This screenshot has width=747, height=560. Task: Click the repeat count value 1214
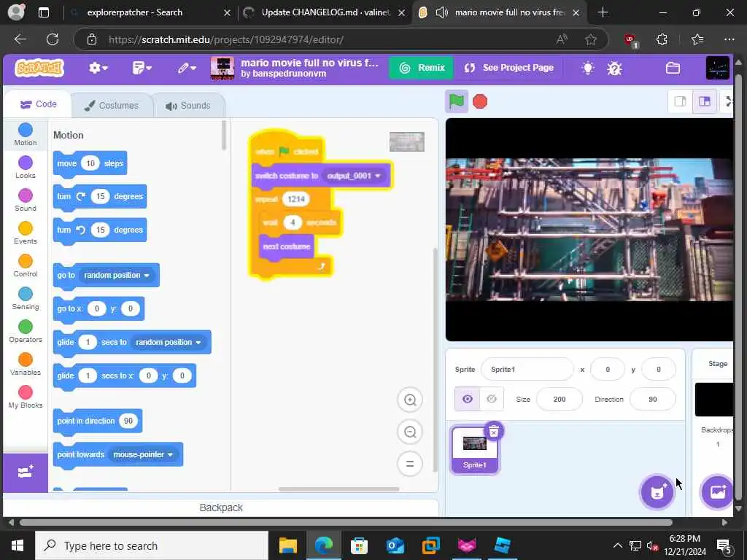click(296, 199)
